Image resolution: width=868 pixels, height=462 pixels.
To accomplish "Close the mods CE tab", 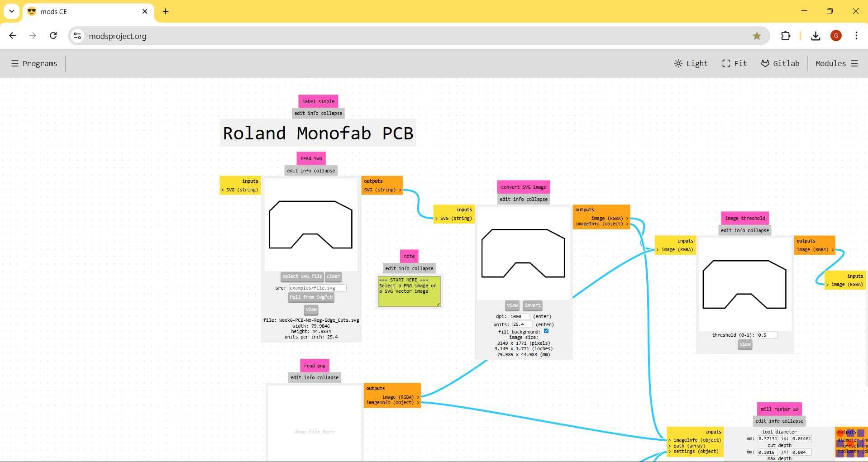I will pos(145,11).
